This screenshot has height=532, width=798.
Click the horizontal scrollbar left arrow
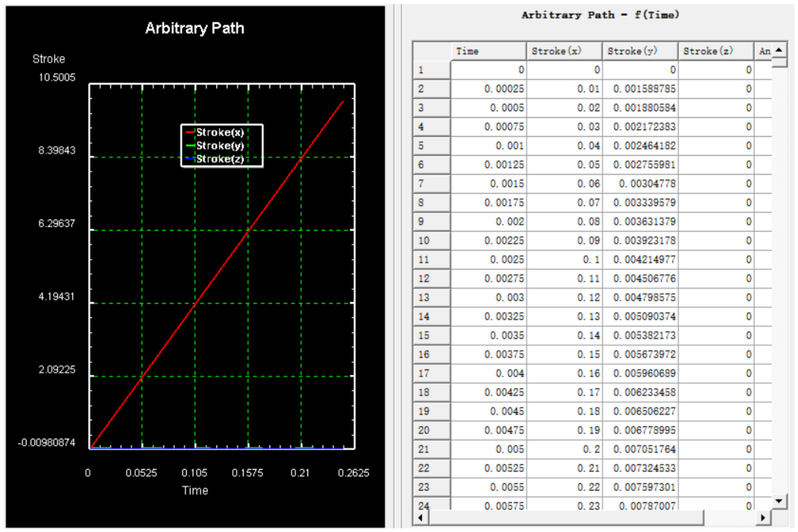click(421, 518)
